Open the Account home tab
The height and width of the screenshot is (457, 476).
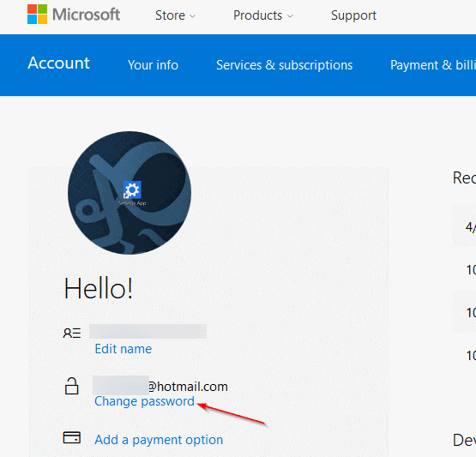coord(58,63)
